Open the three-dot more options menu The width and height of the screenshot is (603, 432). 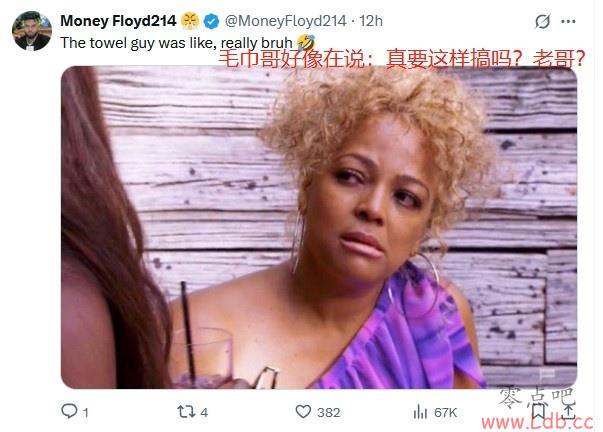point(568,21)
